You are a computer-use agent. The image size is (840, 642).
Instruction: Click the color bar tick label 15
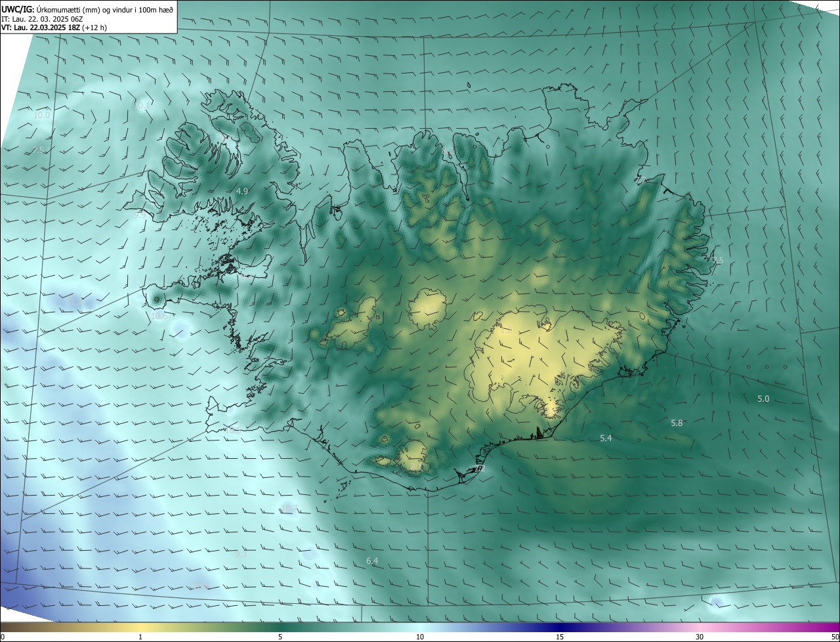[560, 637]
